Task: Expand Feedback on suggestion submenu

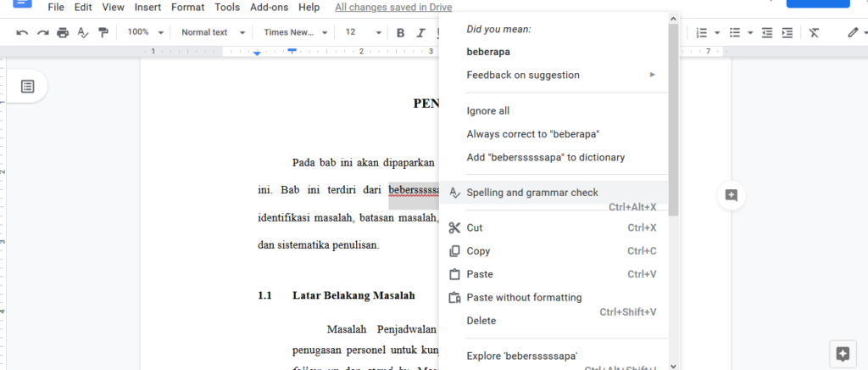Action: point(554,75)
